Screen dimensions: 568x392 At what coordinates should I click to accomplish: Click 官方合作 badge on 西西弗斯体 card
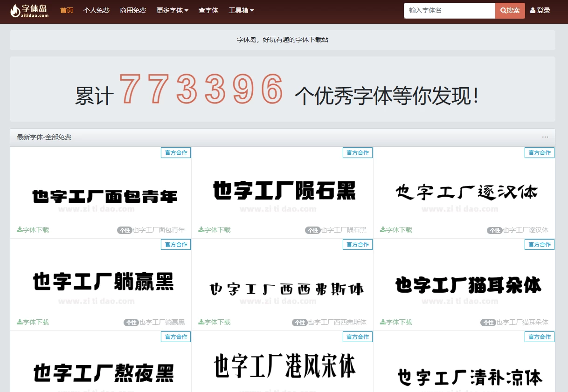[x=358, y=245]
